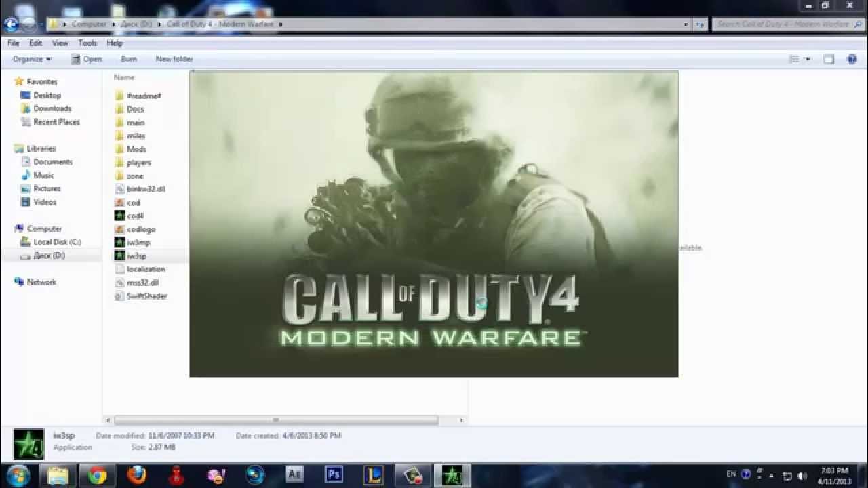Select the codlogo file
This screenshot has height=488, width=868.
tap(135, 229)
